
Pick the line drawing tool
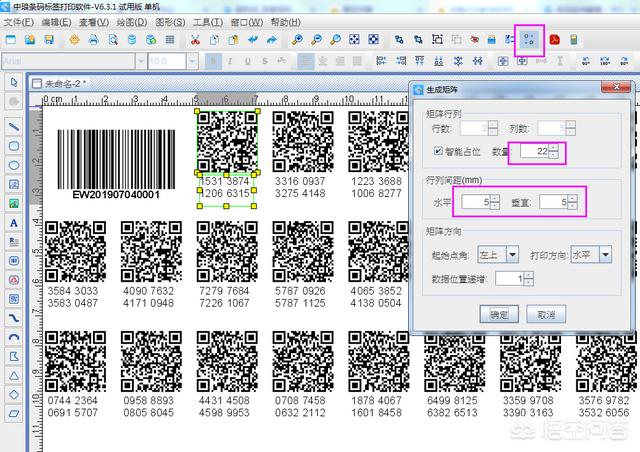14,127
